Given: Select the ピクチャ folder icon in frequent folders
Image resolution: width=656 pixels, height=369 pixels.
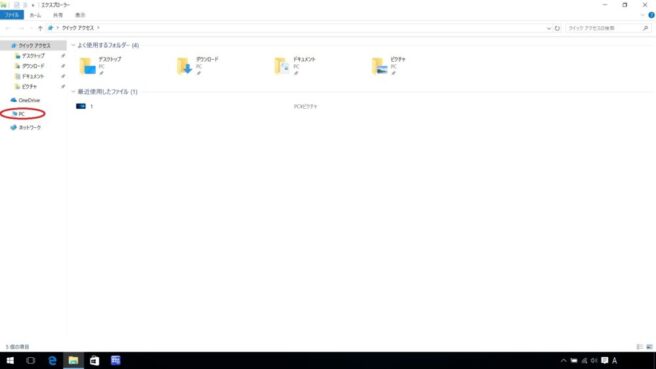Looking at the screenshot, I should pos(379,66).
